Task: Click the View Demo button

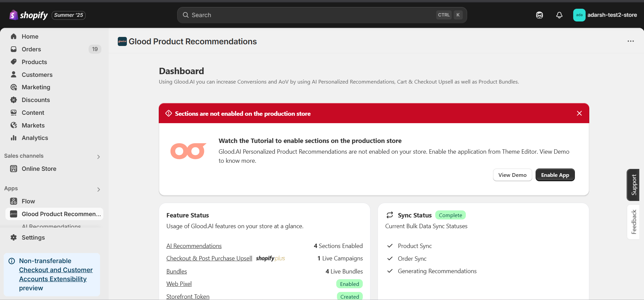Action: pyautogui.click(x=512, y=175)
